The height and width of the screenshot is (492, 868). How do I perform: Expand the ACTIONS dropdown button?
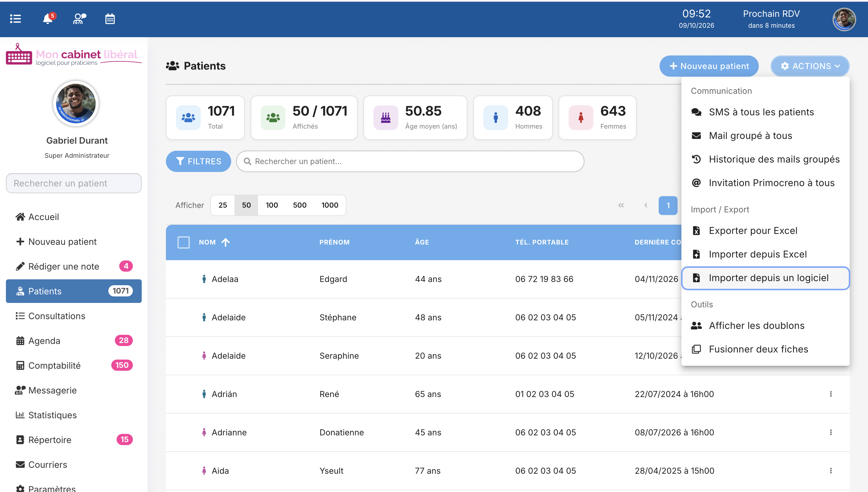point(810,66)
